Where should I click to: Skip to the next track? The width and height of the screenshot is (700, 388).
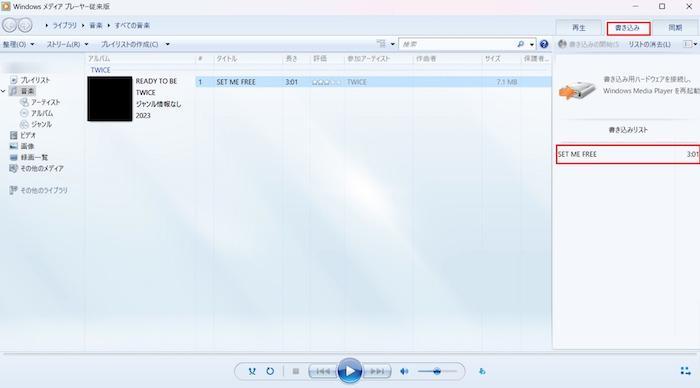pos(377,371)
